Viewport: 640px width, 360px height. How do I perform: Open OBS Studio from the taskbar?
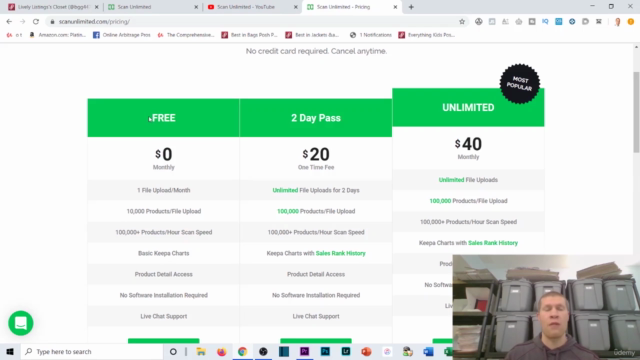(263, 351)
